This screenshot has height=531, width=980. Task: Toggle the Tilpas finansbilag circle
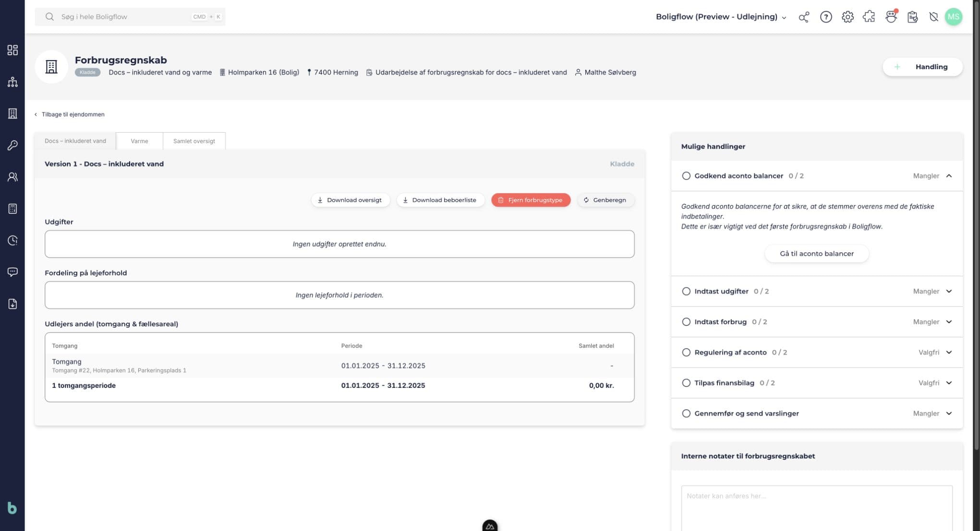tap(686, 383)
